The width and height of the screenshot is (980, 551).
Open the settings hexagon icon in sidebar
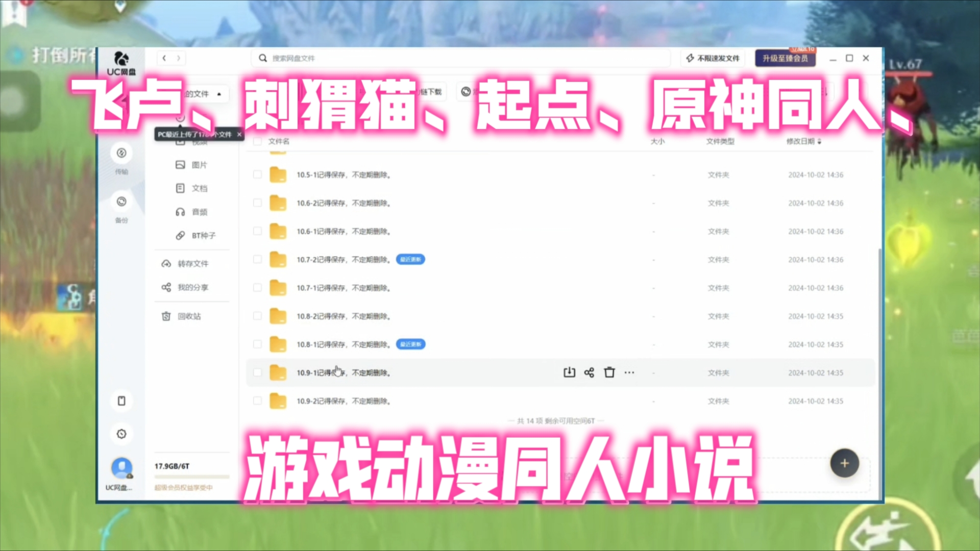121,434
